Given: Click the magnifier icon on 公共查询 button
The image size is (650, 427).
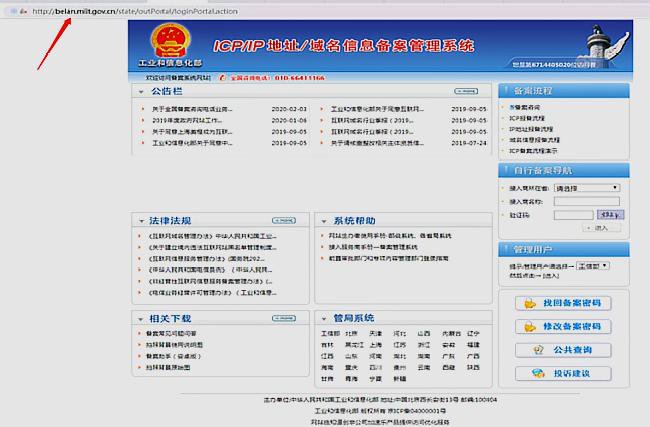Looking at the screenshot, I should pyautogui.click(x=538, y=350).
